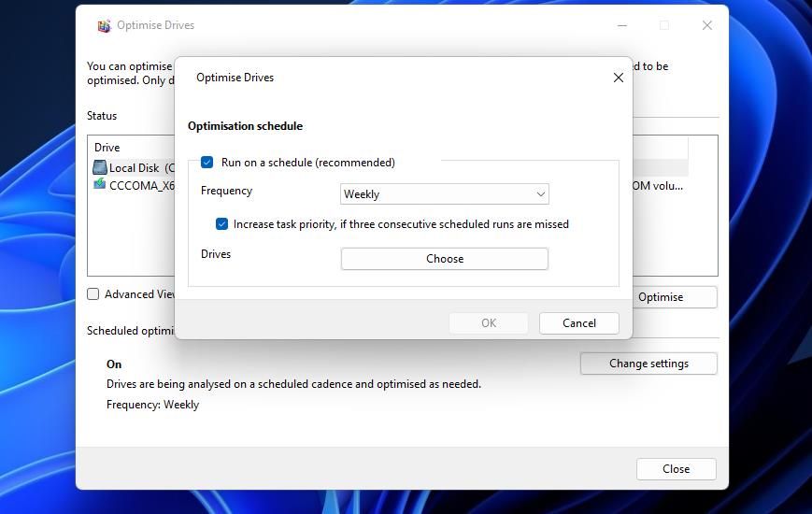Enable Advanced View checkbox in main window
The height and width of the screenshot is (514, 812).
tap(93, 294)
